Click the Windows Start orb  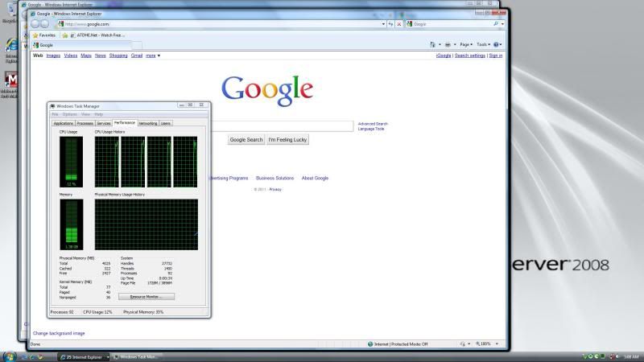pyautogui.click(x=9, y=356)
